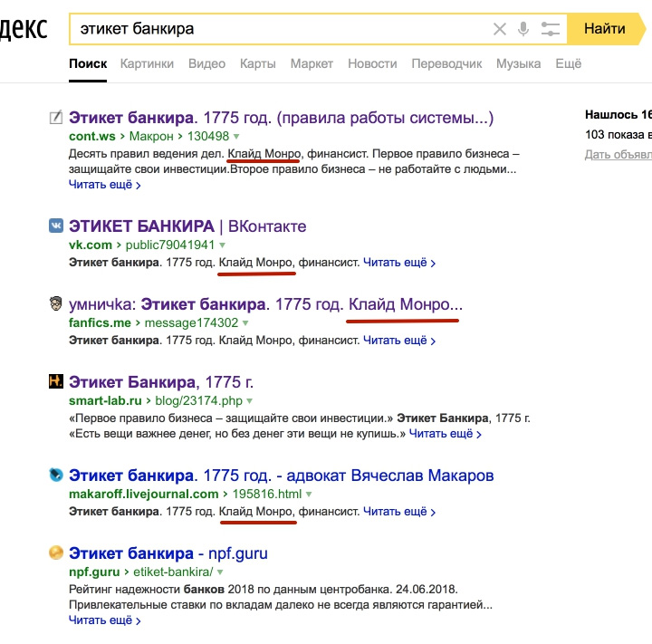The width and height of the screenshot is (652, 644).
Task: Open advanced search filters icon
Action: click(551, 29)
